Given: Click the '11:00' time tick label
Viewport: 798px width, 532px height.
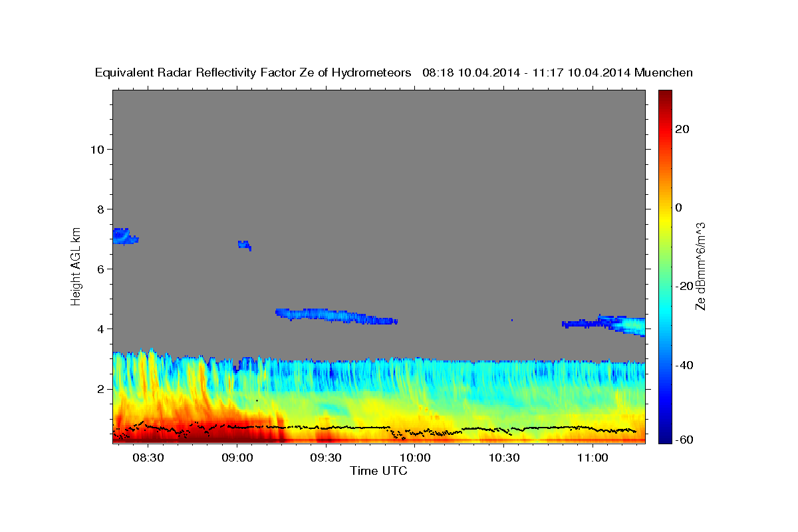Looking at the screenshot, I should (x=593, y=458).
